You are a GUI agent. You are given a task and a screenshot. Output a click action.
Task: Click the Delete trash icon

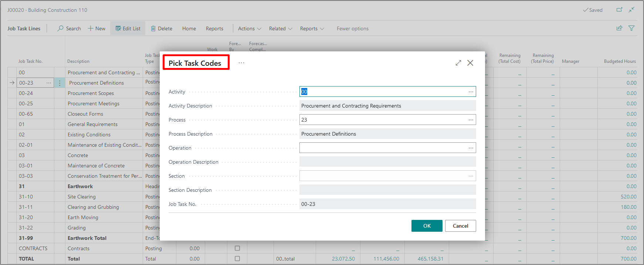click(153, 28)
